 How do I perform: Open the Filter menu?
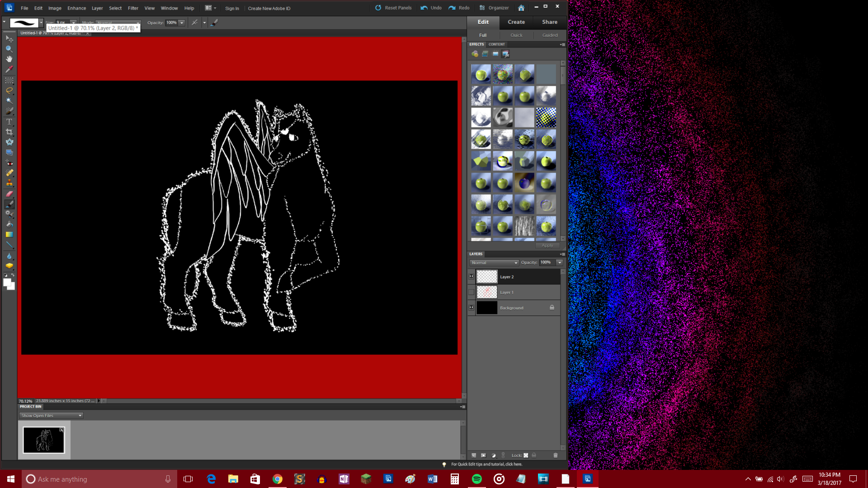pyautogui.click(x=133, y=8)
